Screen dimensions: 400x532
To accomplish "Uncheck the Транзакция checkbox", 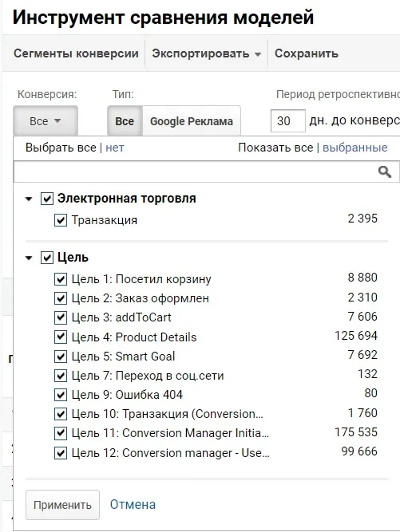I will pyautogui.click(x=61, y=220).
